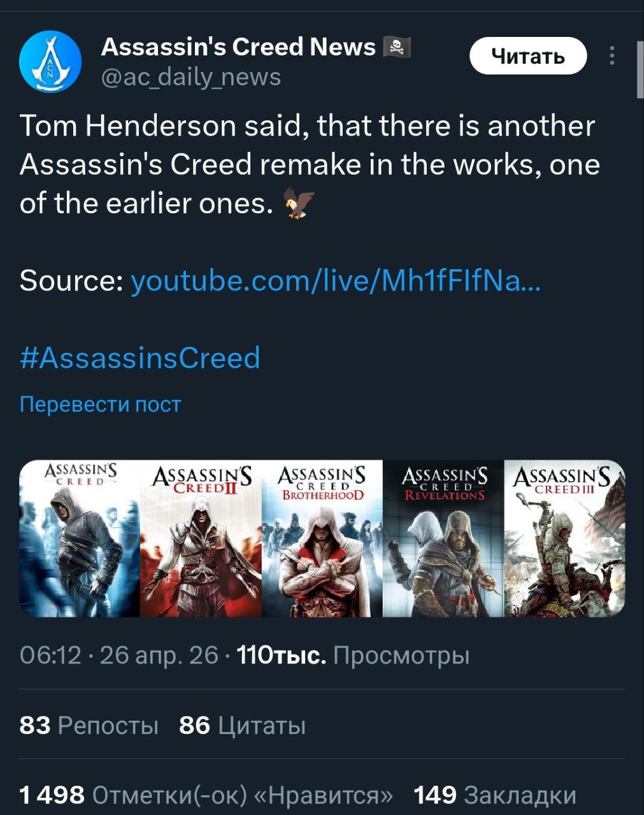Click the vertical scrollbar on the right edge
Image resolution: width=644 pixels, height=815 pixels.
(640, 70)
